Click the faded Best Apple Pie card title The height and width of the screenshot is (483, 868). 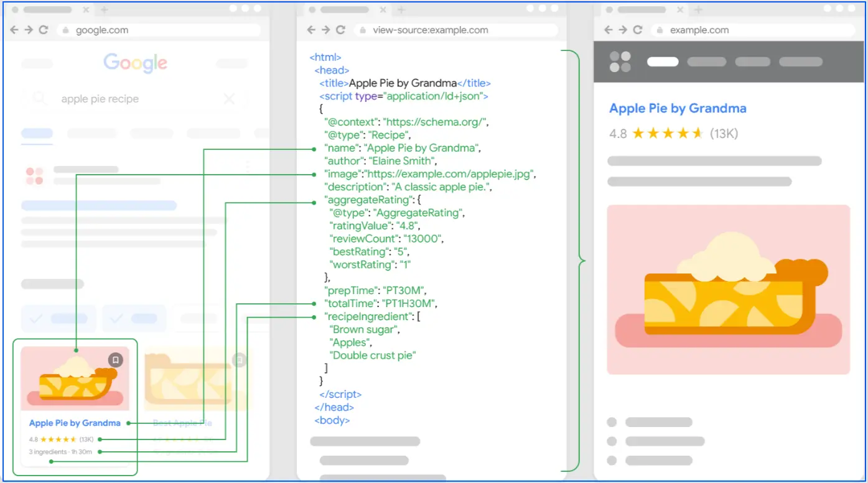[182, 423]
